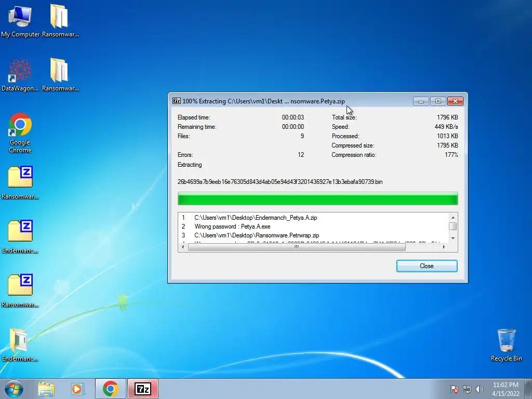Switch to Chrome in the taskbar

click(x=110, y=389)
